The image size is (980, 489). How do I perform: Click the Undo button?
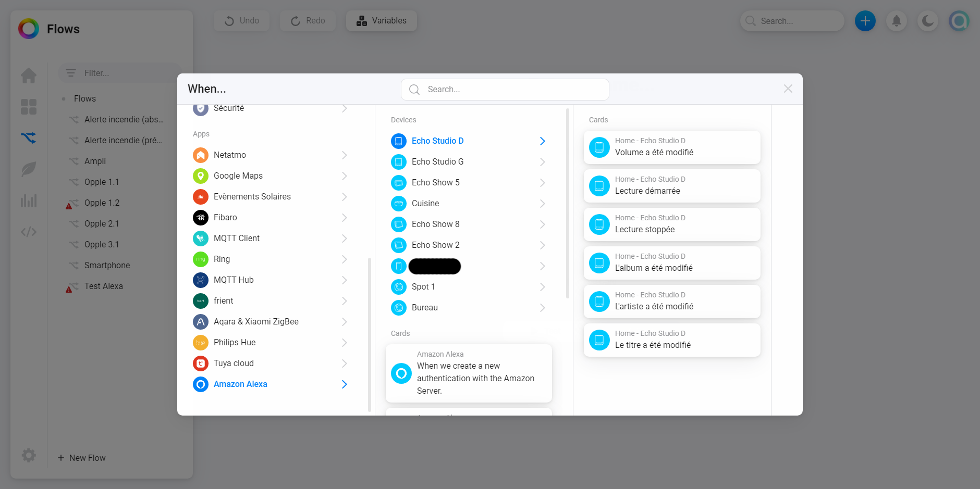click(x=242, y=21)
